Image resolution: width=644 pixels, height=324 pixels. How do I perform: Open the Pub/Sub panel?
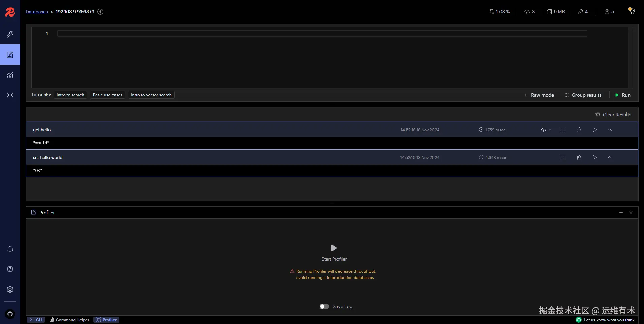click(x=10, y=95)
